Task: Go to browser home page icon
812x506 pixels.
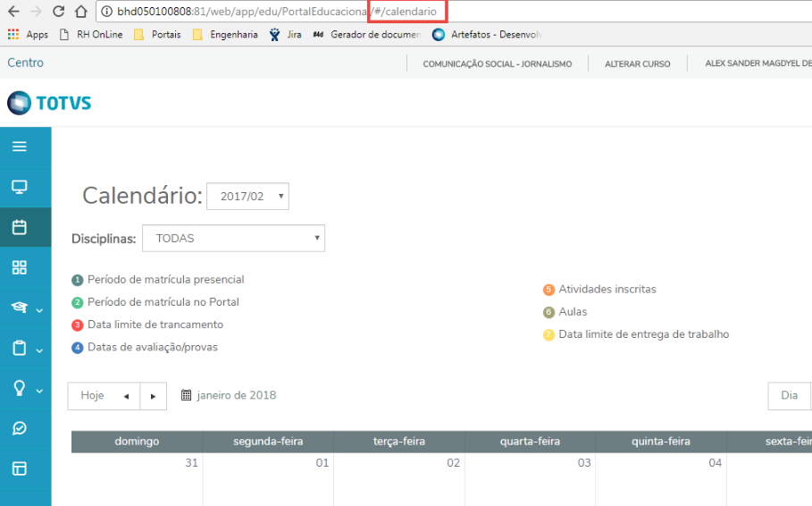Action: click(80, 11)
